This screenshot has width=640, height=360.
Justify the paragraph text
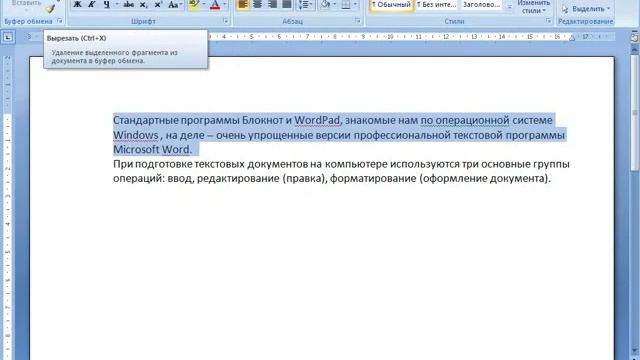pyautogui.click(x=287, y=5)
